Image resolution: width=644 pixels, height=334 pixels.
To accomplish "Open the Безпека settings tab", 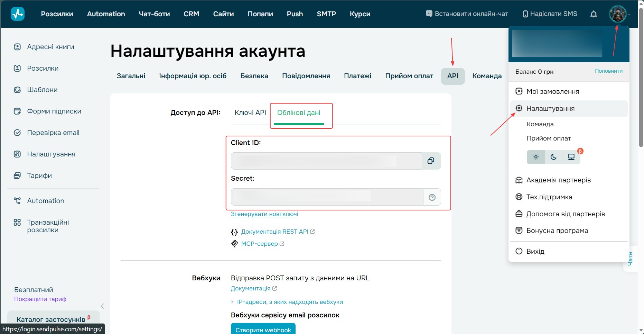I will (254, 76).
